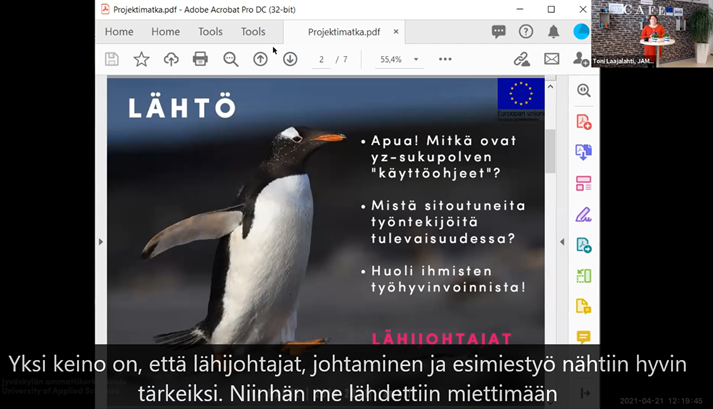Viewport: 713px width, 409px height.
Task: Expand the left navigation pane arrow
Action: [x=101, y=242]
